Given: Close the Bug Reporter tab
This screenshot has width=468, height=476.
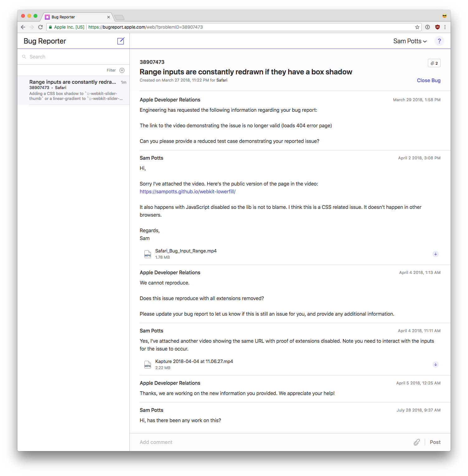Looking at the screenshot, I should [109, 17].
